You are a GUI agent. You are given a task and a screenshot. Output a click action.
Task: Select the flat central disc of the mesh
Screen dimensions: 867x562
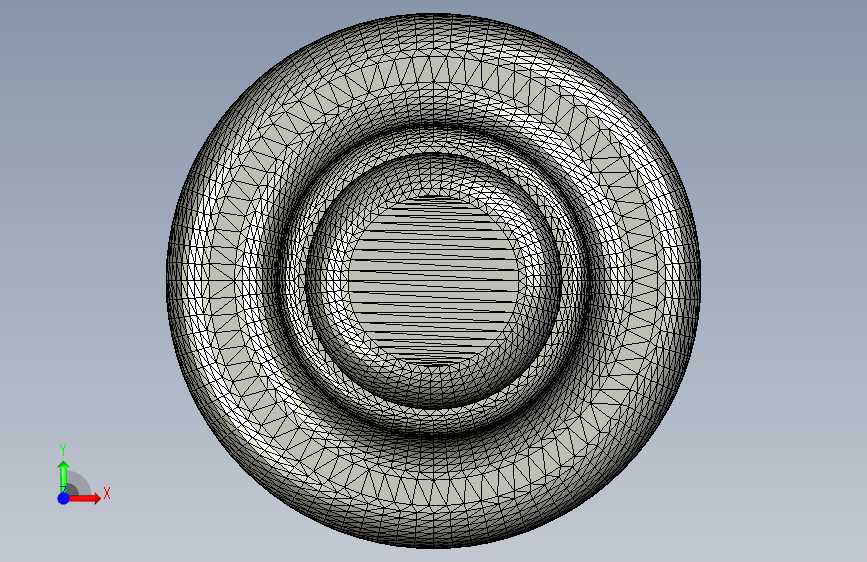(x=434, y=280)
